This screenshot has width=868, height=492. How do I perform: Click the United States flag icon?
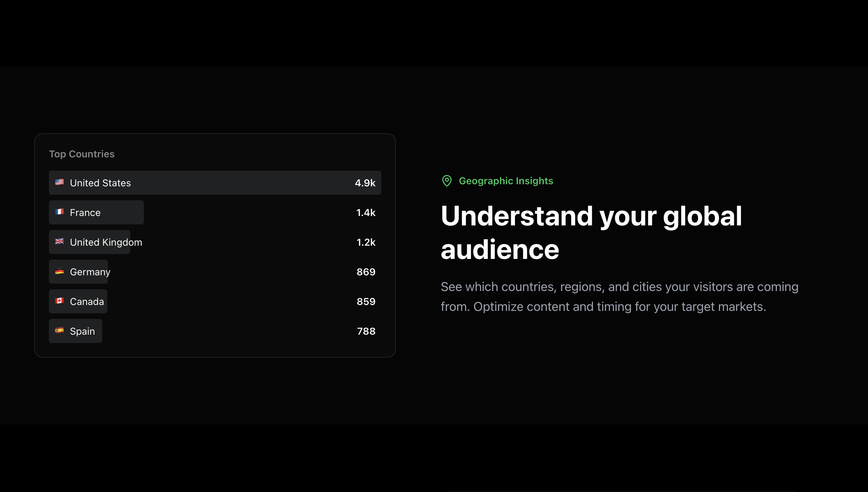click(59, 182)
